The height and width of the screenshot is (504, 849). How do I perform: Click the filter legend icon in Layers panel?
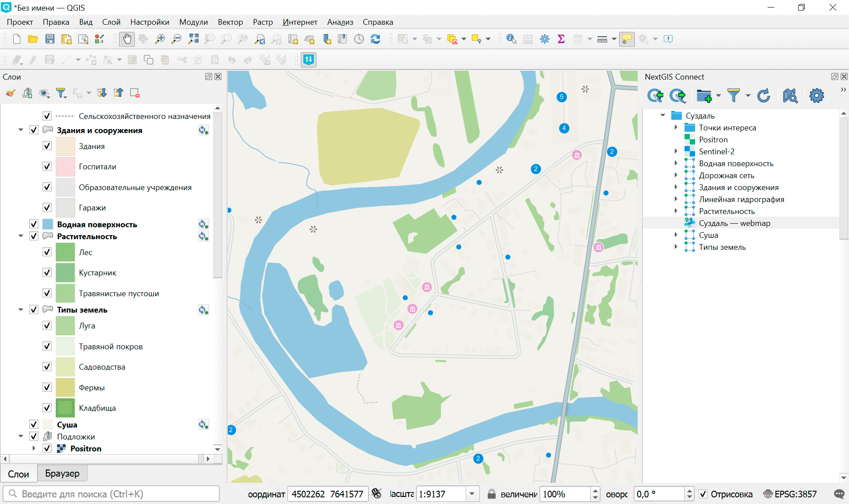61,93
